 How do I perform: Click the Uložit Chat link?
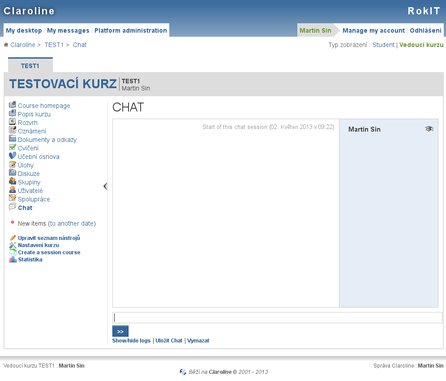click(x=169, y=340)
